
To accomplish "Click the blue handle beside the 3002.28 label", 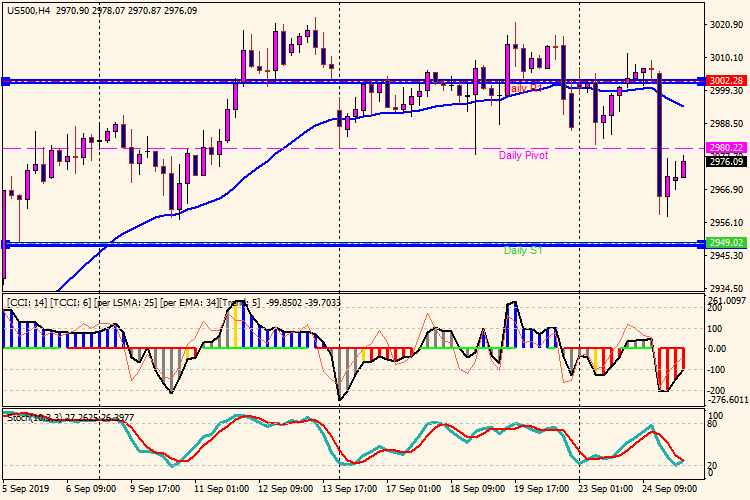I will (x=701, y=81).
